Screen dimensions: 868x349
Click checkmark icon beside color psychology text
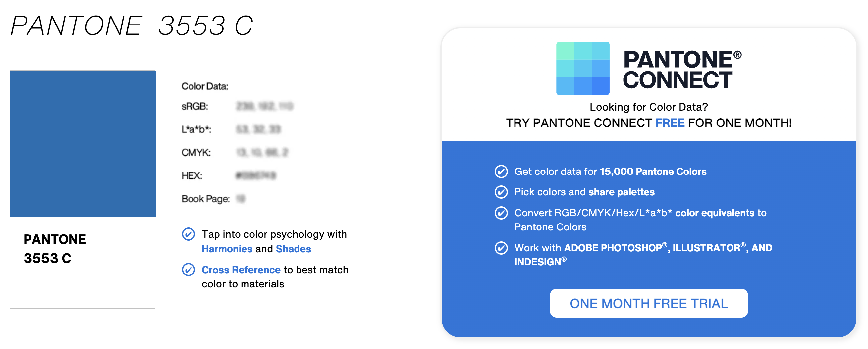pyautogui.click(x=189, y=234)
